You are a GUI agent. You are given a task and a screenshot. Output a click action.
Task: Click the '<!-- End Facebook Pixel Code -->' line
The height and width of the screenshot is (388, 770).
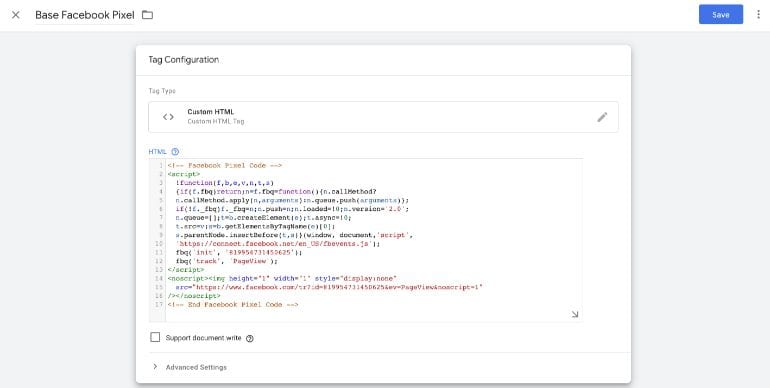pos(233,305)
